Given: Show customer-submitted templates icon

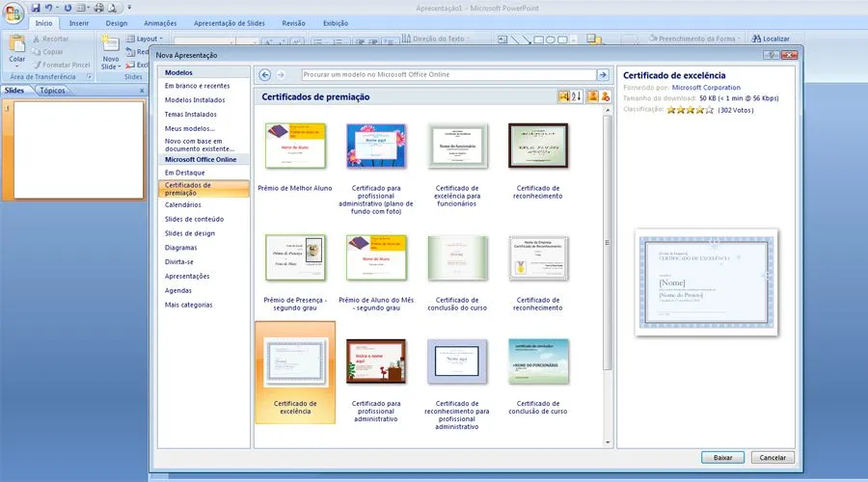Looking at the screenshot, I should [593, 96].
